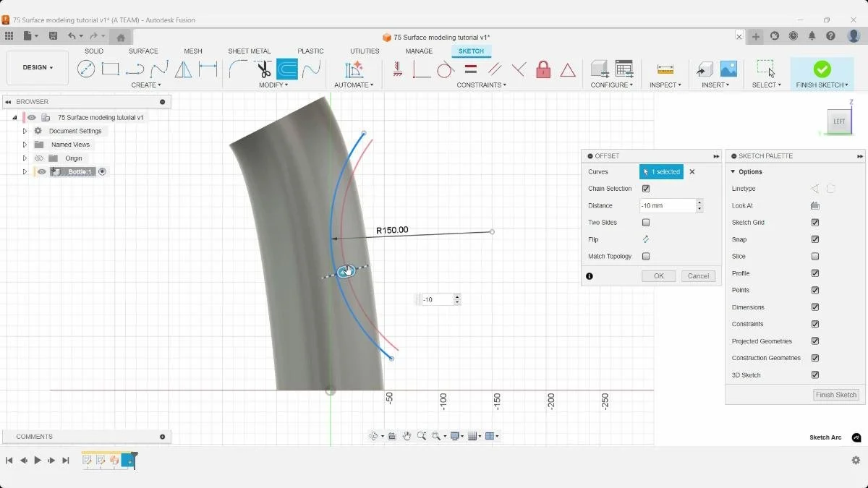Select the Sketch Dimension tool
868x488 pixels.
click(x=208, y=69)
